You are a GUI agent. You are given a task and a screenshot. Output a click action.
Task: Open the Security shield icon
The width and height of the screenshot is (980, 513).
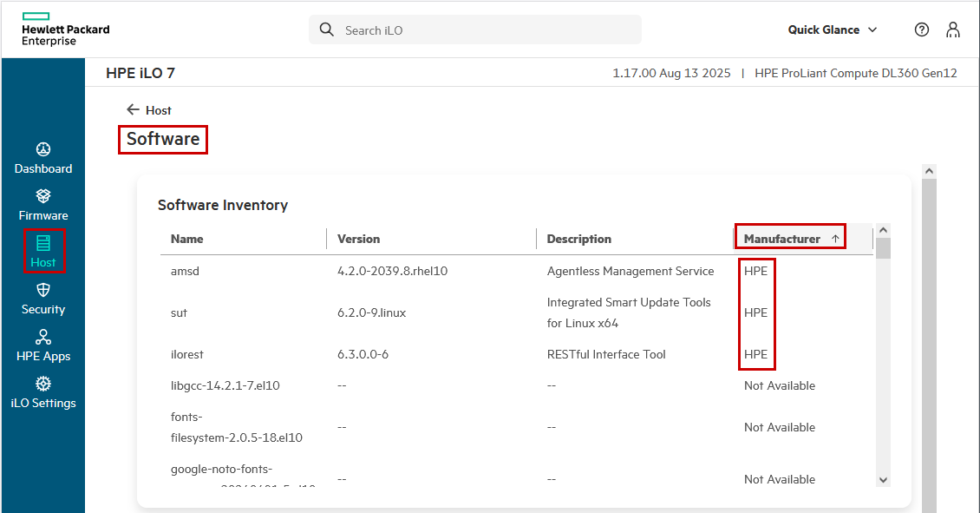[x=43, y=290]
